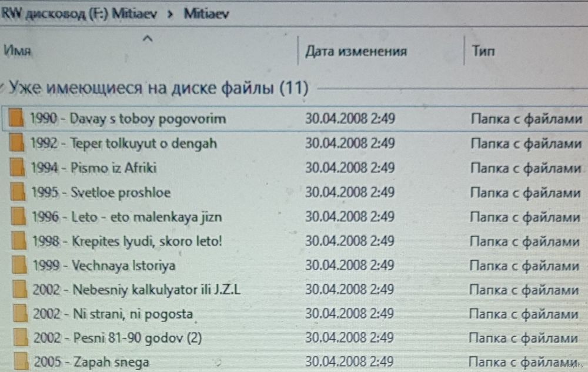Select folder name 1996 - Leto - eto malenkaya jizn

point(127,217)
